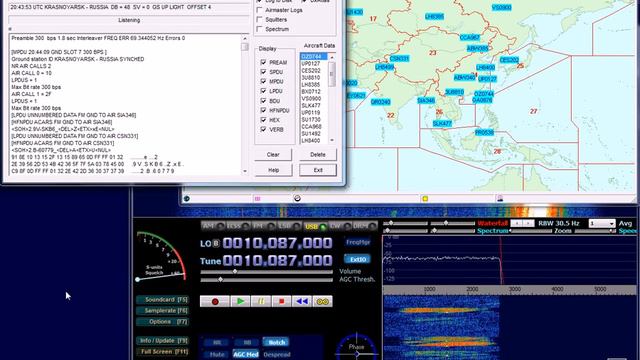This screenshot has width=640, height=360.
Task: Toggle loop playback with the yellow loop icon
Action: (322, 301)
